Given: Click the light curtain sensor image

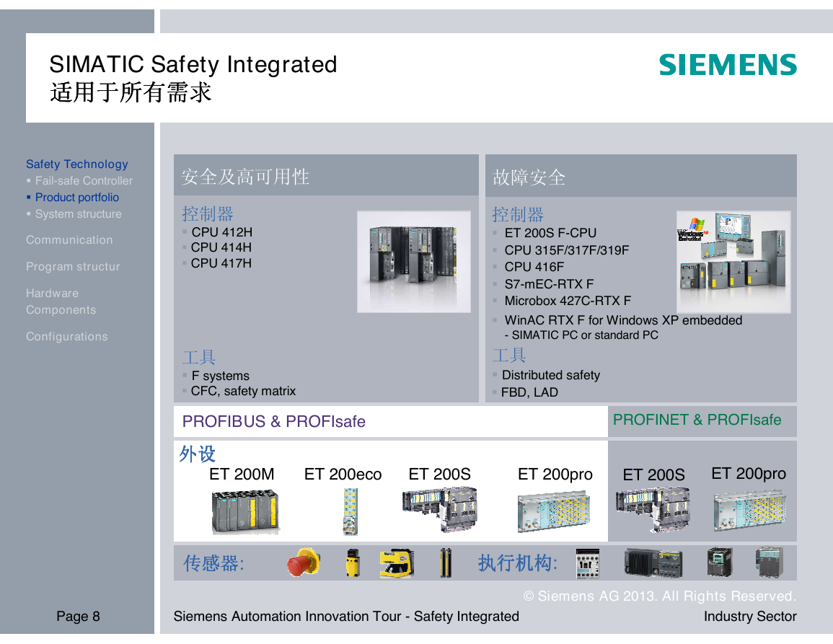Looking at the screenshot, I should click(445, 563).
